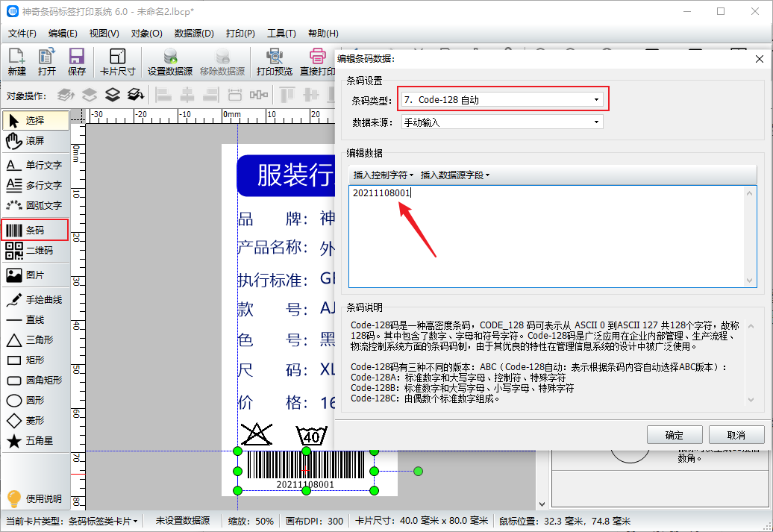Click the horizontal center align icon
773x532 pixels.
point(187,95)
